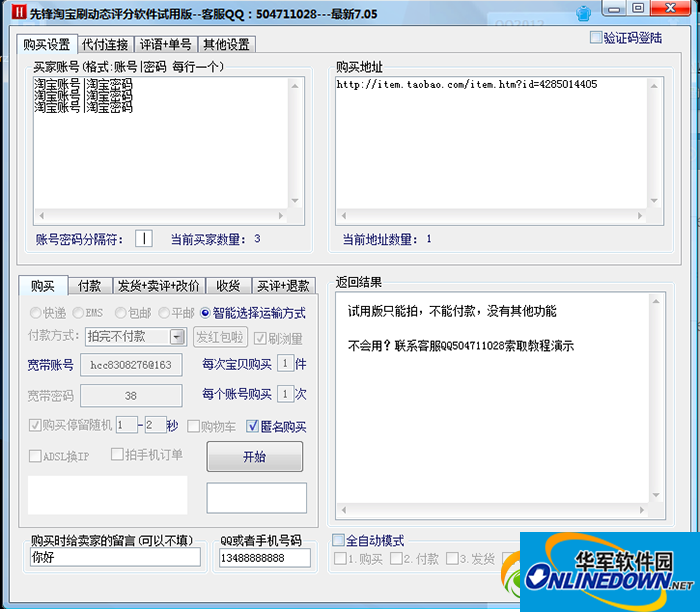Click the 当前买家数量 label
Viewport: 700px width, 612px height.
208,239
